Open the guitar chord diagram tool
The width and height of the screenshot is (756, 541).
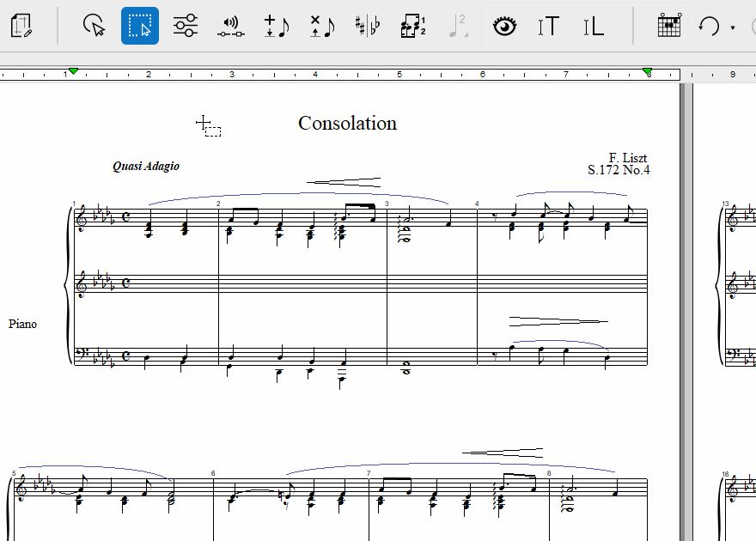(668, 26)
